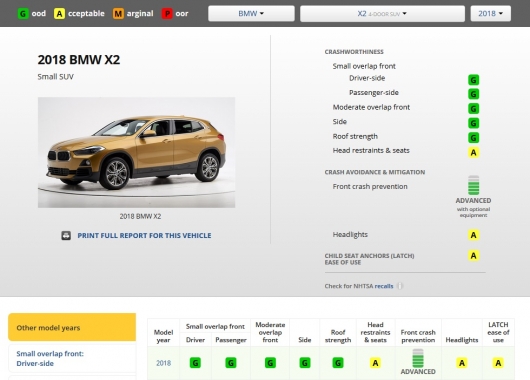Click the LATCH ease of use A icon
The height and width of the screenshot is (380, 530).
tap(473, 256)
